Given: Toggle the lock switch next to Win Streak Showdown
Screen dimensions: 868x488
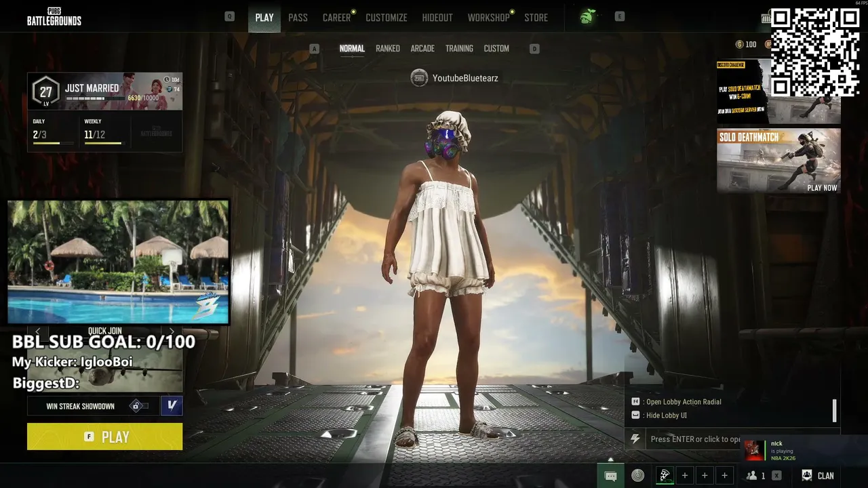Looking at the screenshot, I should pos(138,406).
